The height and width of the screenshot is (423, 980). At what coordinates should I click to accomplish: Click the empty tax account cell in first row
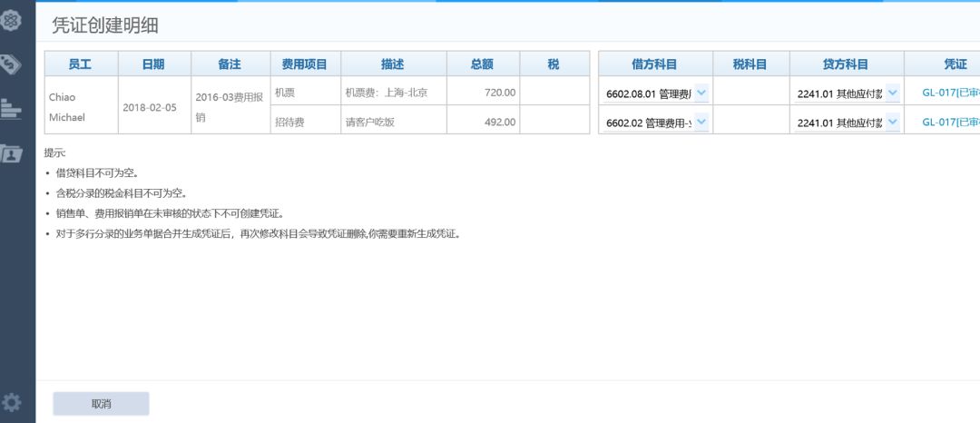click(750, 93)
